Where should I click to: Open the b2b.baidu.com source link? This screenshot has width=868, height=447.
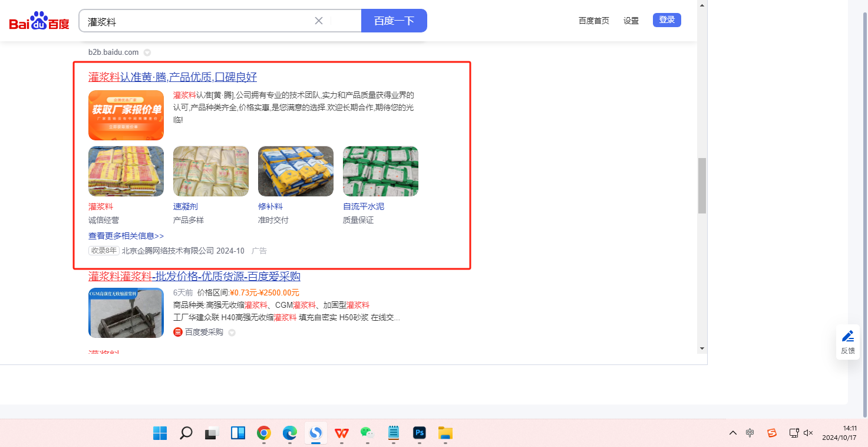pyautogui.click(x=114, y=52)
